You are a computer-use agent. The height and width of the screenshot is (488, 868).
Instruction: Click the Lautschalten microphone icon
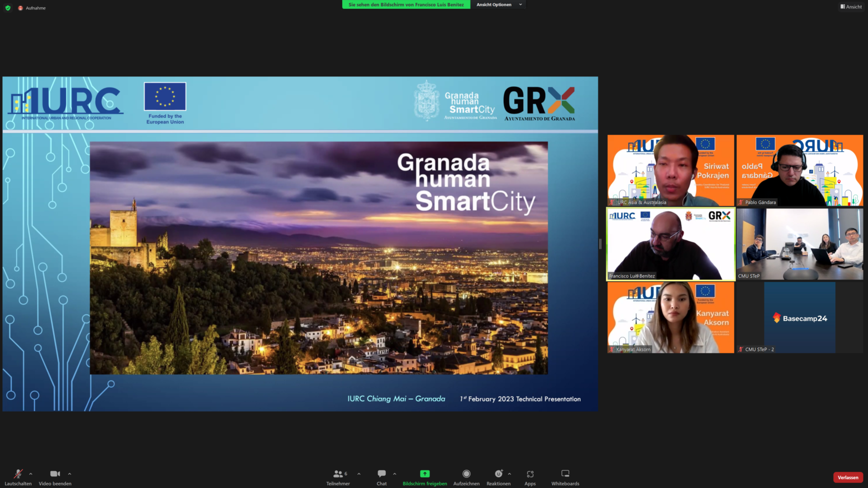tap(18, 474)
